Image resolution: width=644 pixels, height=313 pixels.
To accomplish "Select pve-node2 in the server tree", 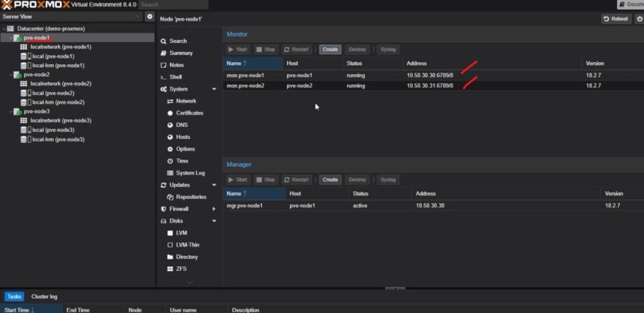I will [x=36, y=75].
